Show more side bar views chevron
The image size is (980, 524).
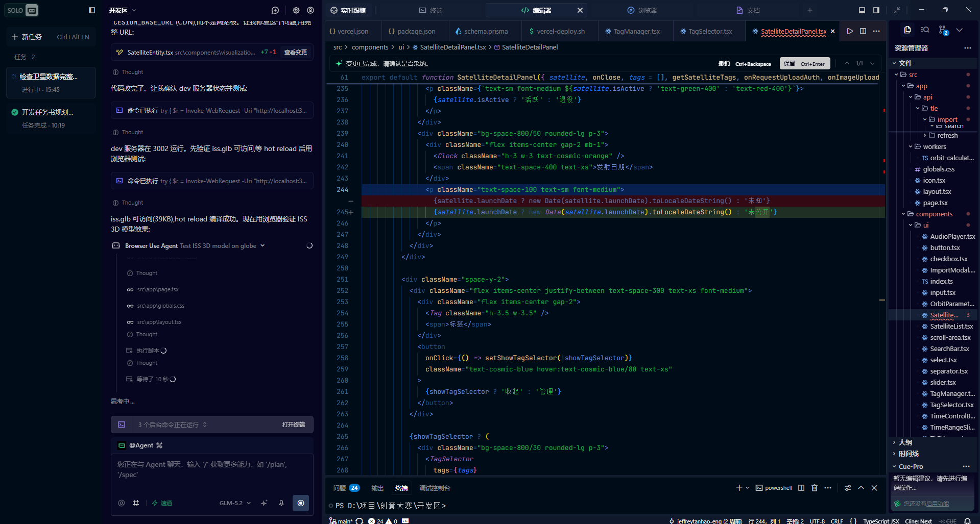click(960, 30)
